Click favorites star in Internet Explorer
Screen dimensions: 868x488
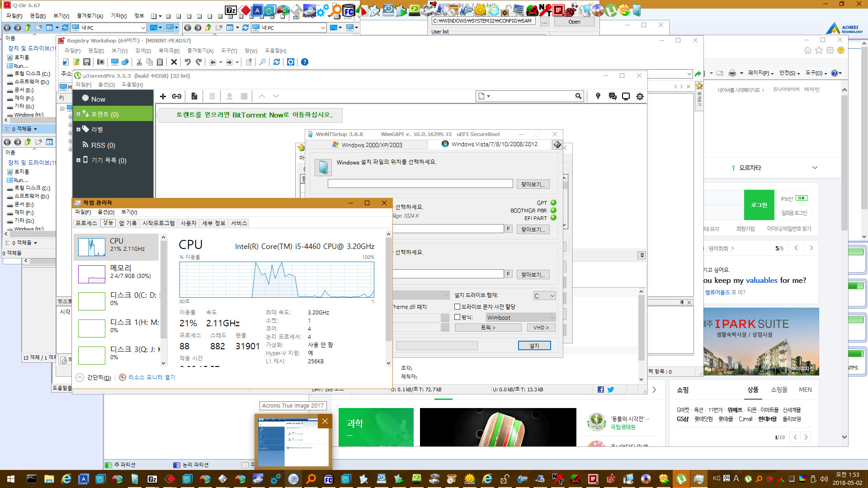click(x=819, y=50)
